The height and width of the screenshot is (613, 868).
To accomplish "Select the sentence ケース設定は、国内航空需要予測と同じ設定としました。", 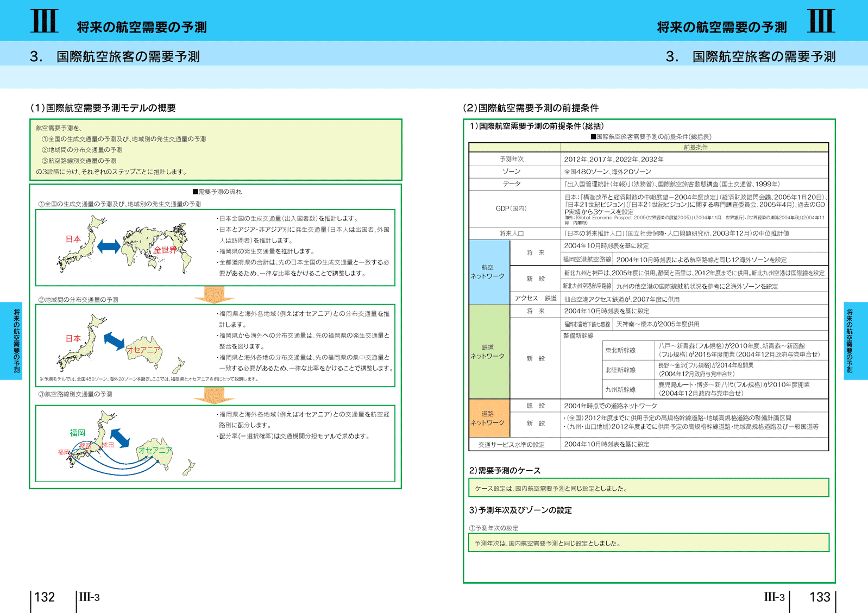I will point(551,489).
